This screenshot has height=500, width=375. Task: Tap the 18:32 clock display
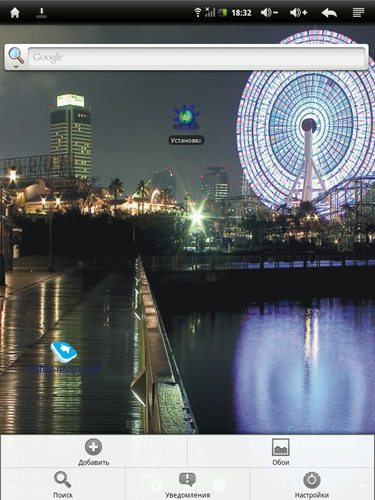[241, 13]
